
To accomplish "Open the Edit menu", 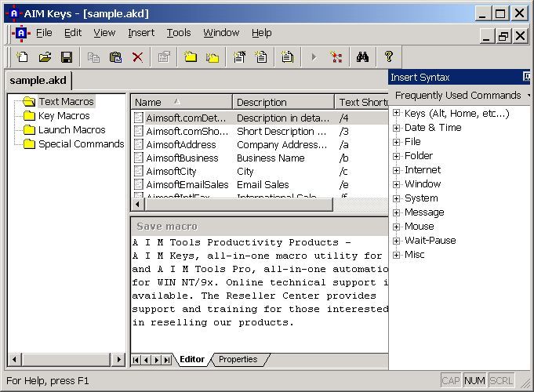I will (73, 33).
